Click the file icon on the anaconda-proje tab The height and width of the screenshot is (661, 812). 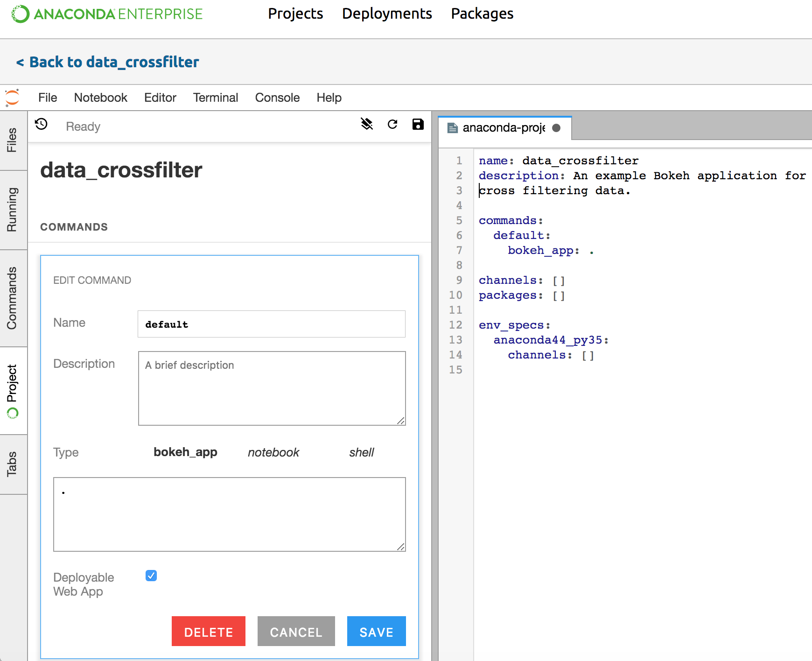[x=452, y=128]
